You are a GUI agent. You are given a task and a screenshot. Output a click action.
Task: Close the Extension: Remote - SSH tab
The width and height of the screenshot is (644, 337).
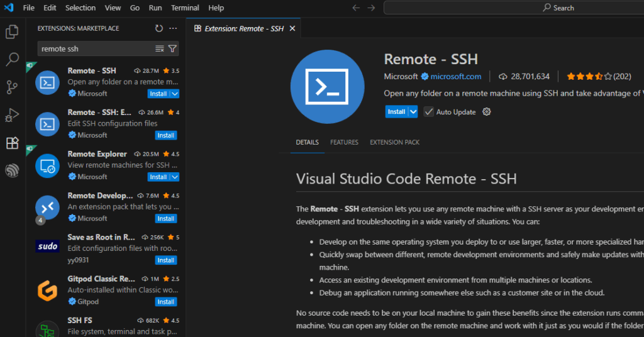(292, 28)
